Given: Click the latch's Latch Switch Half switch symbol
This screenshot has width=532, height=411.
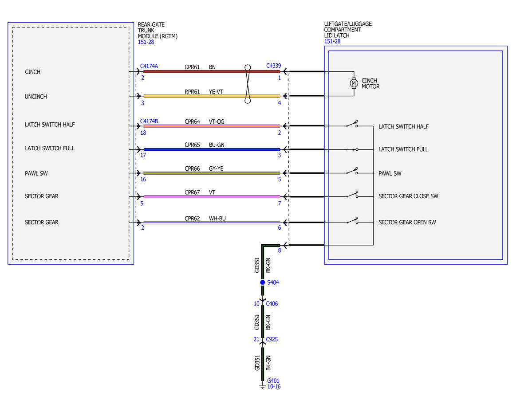Looking at the screenshot, I should click(352, 124).
